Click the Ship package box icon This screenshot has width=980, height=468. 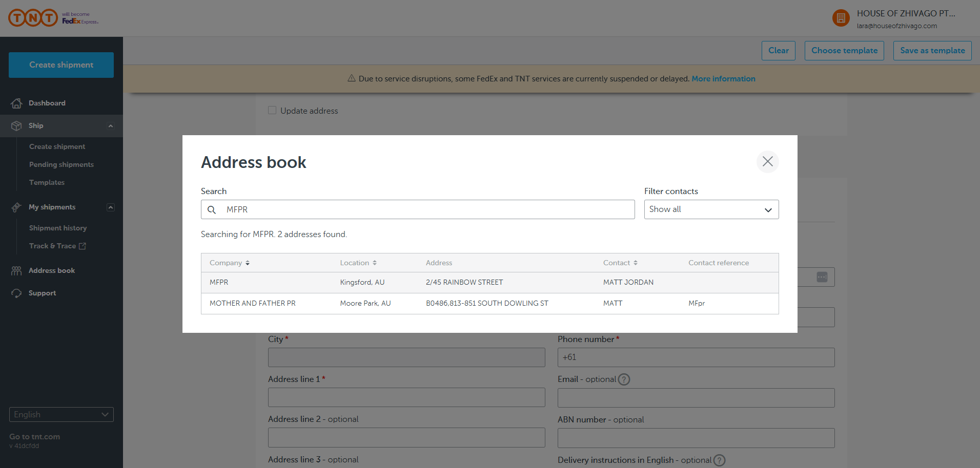pos(16,126)
